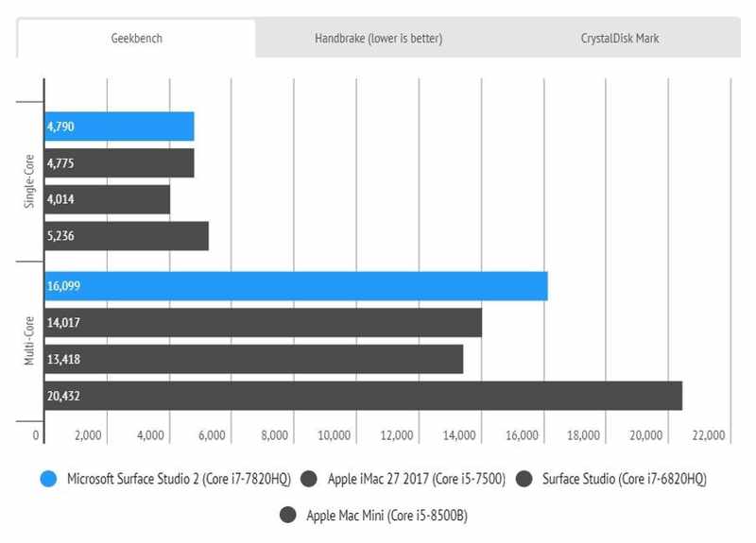756x543 pixels.
Task: Click the 6,000 axis tick label
Action: pyautogui.click(x=212, y=435)
